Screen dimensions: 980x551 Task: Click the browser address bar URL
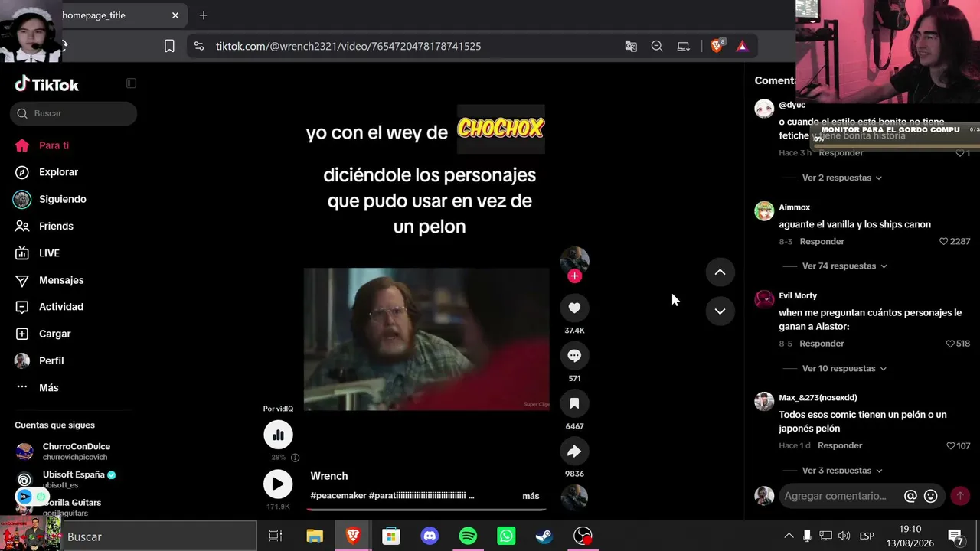tap(348, 46)
